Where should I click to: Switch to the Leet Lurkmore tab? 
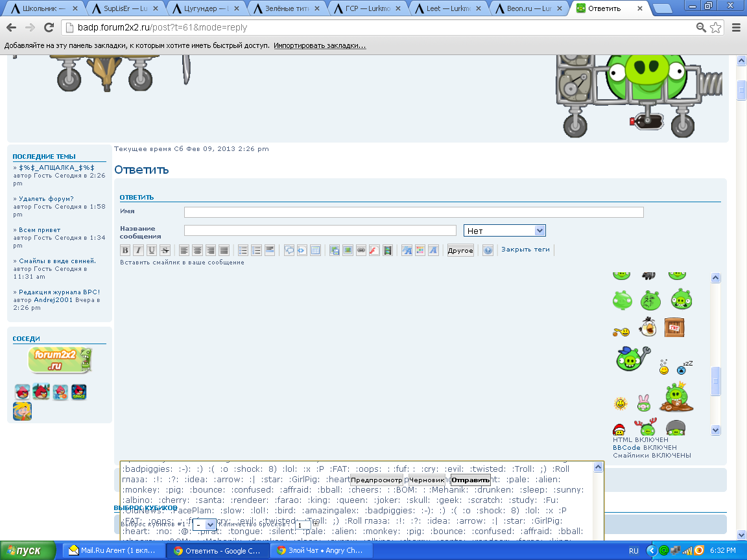click(x=449, y=8)
